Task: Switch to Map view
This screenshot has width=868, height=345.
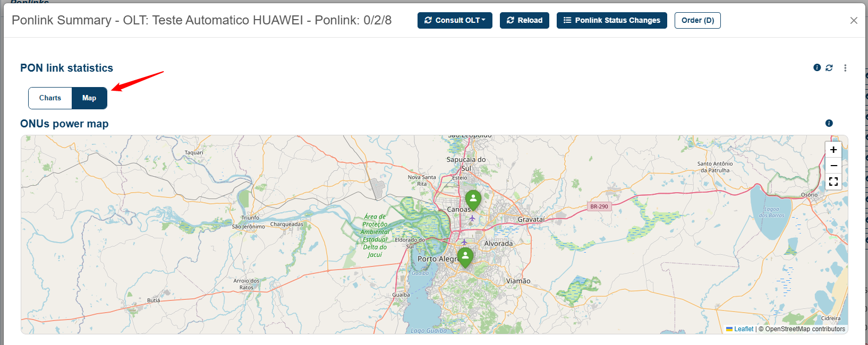Action: (89, 98)
